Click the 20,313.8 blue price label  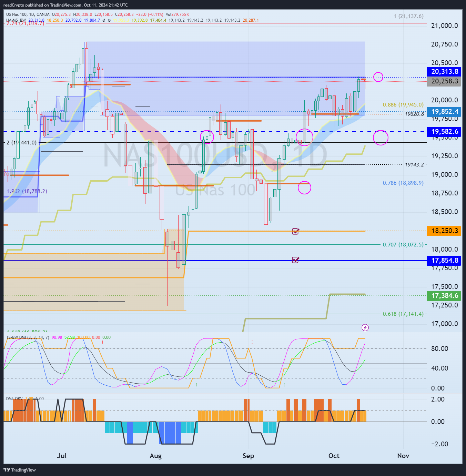pyautogui.click(x=444, y=71)
